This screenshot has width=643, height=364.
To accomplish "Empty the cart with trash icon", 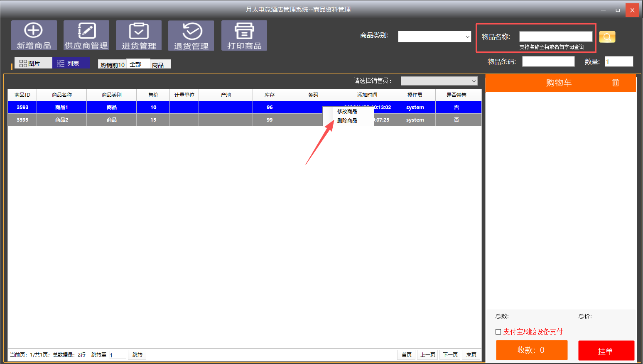I will click(x=615, y=83).
